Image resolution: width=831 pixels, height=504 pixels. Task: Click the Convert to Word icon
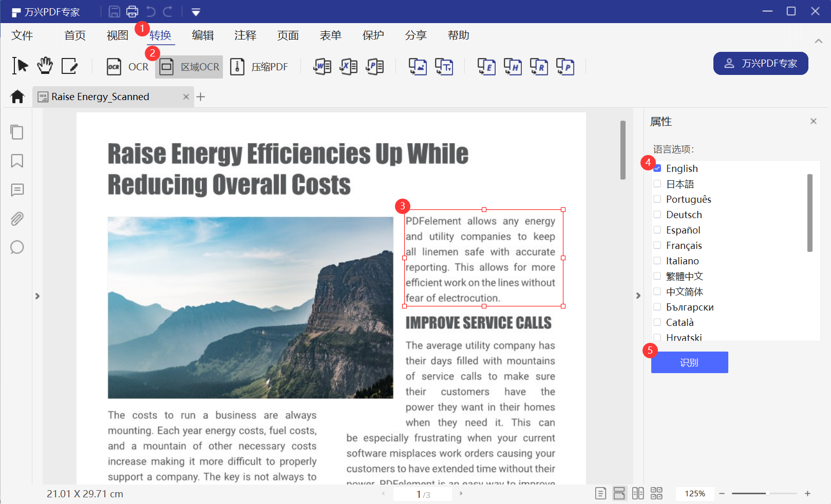[x=322, y=67]
